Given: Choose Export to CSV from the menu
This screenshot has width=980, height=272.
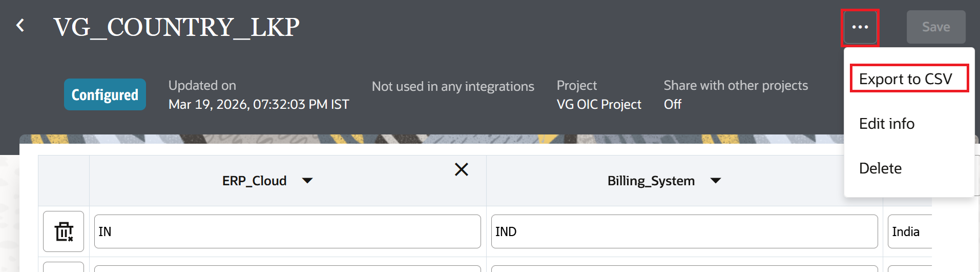Looking at the screenshot, I should point(905,79).
